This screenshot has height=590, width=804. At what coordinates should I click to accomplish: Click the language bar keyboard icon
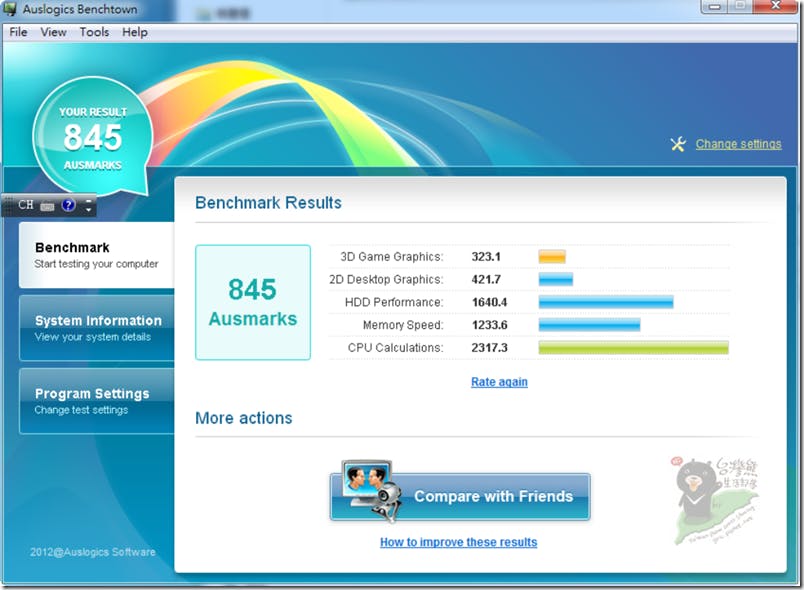[47, 206]
